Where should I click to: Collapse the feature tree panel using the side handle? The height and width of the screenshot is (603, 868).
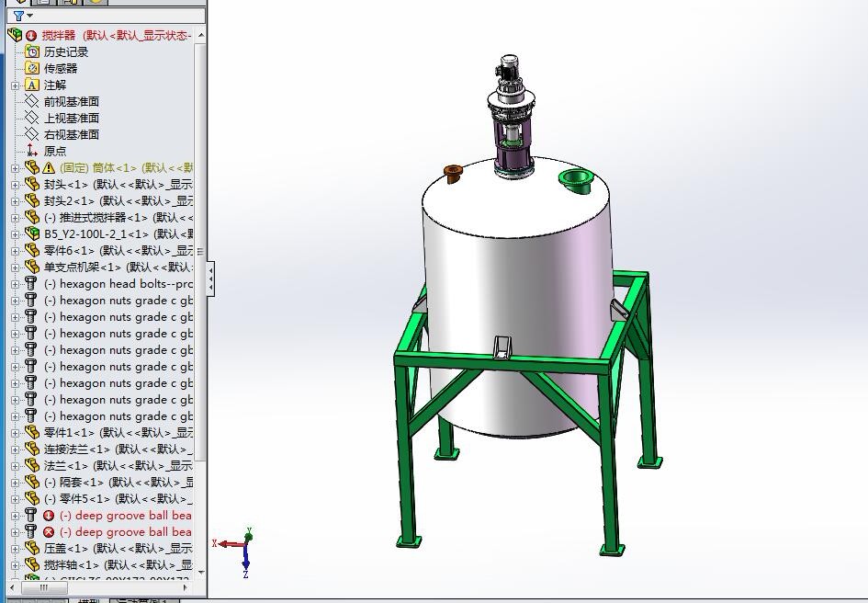211,279
